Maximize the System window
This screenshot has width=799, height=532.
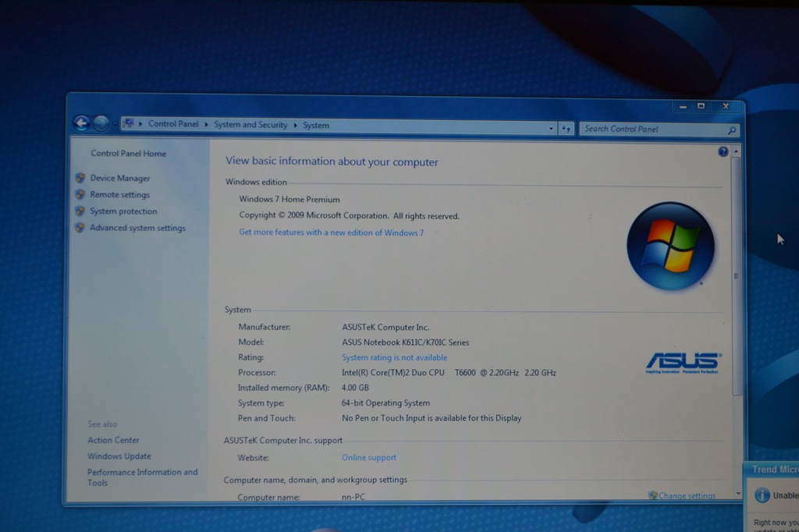[x=701, y=106]
